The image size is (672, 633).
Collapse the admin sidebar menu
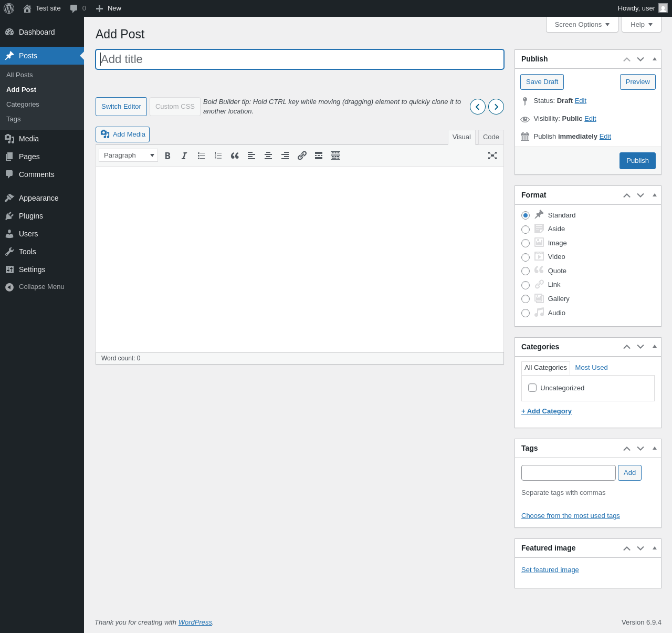point(42,287)
